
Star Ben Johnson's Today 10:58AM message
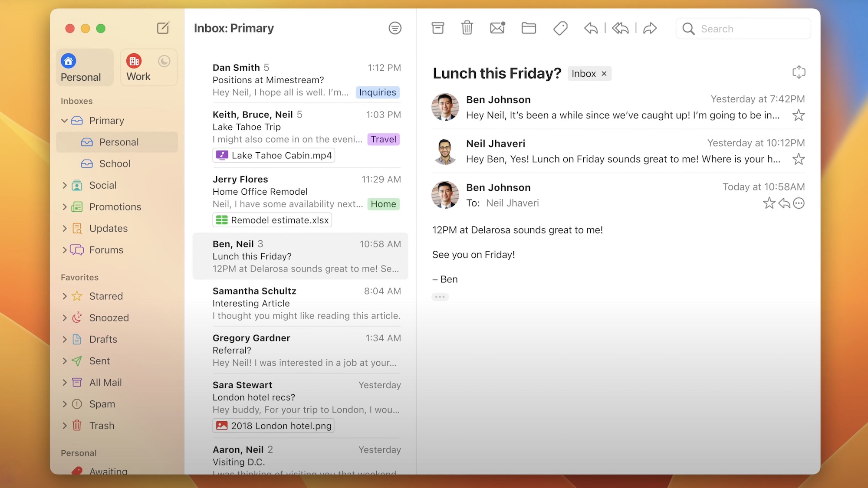click(769, 203)
